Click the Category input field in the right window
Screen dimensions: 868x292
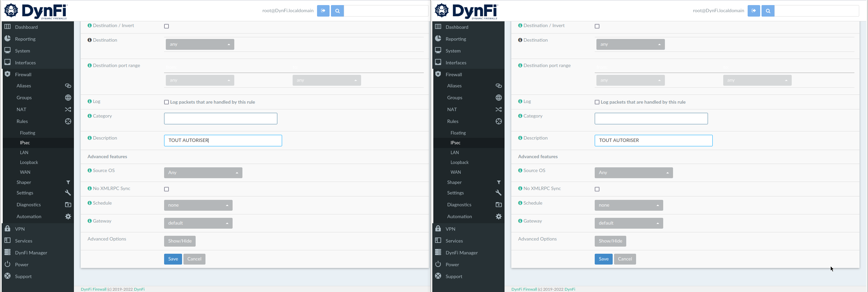pos(651,119)
